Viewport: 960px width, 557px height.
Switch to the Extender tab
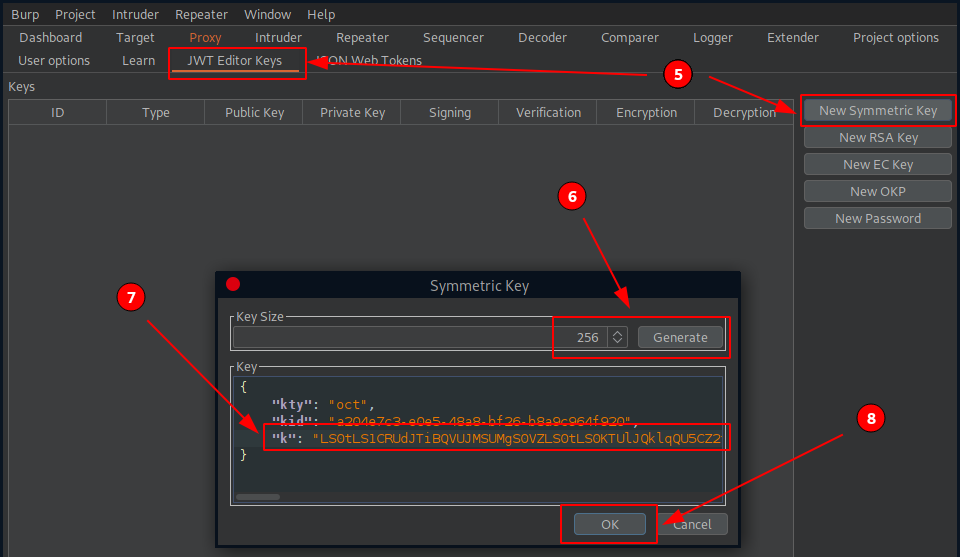793,37
